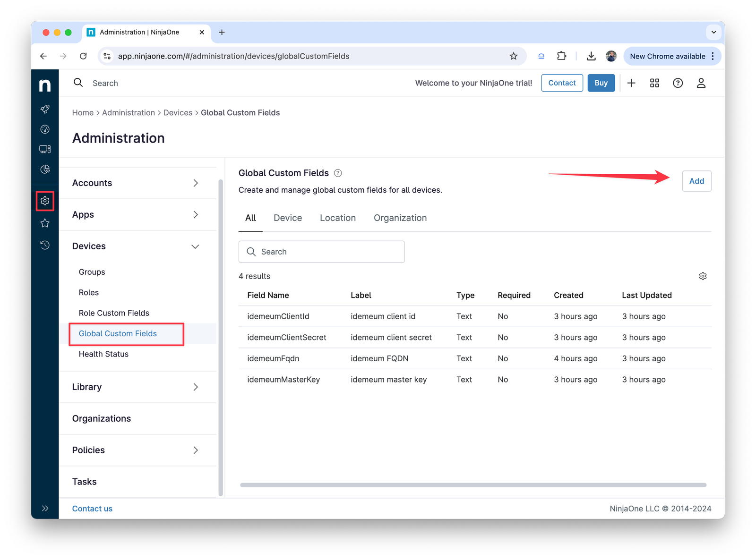This screenshot has width=756, height=560.
Task: Switch to the Organization tab
Action: 400,218
